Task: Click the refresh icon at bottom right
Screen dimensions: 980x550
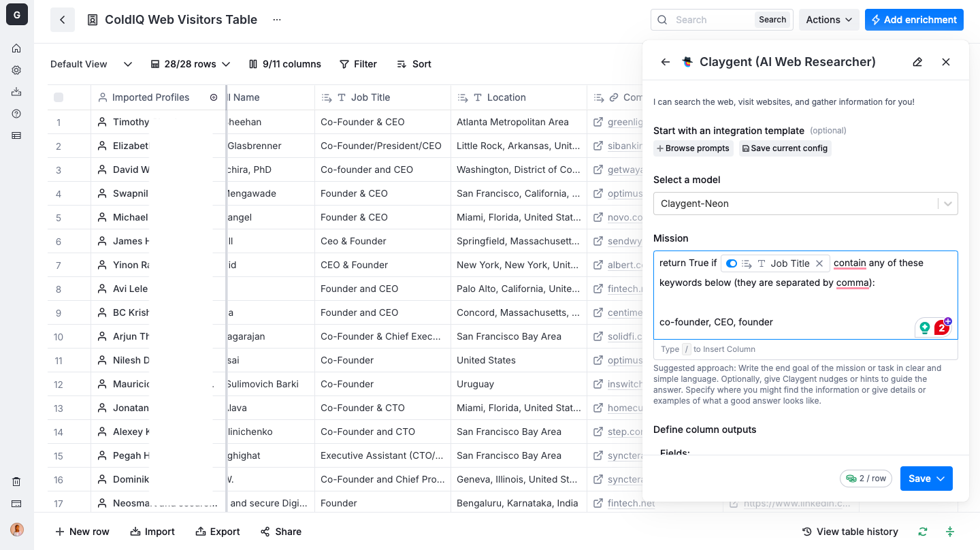Action: click(923, 532)
